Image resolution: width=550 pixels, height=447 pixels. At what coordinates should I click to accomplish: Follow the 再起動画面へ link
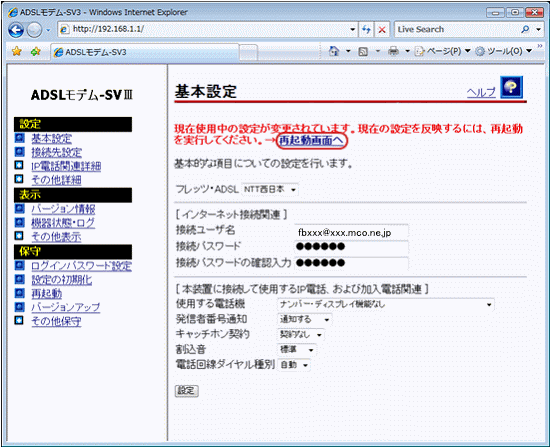(311, 140)
